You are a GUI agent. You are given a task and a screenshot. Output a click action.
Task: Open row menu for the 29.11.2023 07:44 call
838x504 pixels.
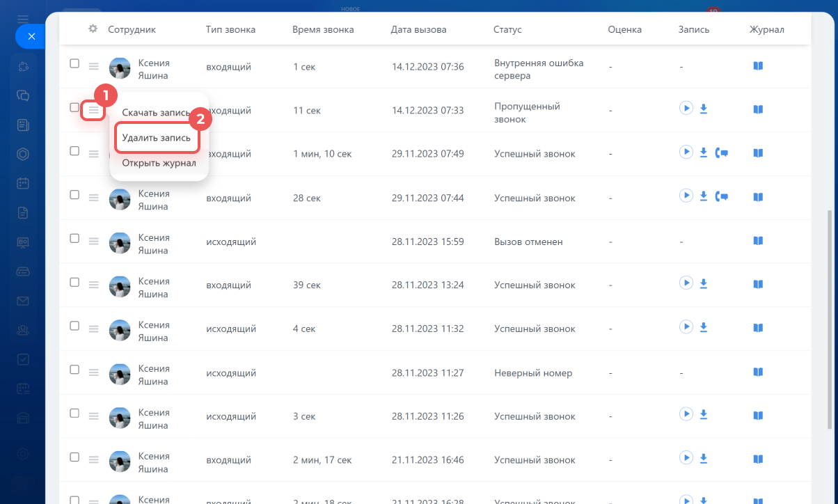click(94, 198)
